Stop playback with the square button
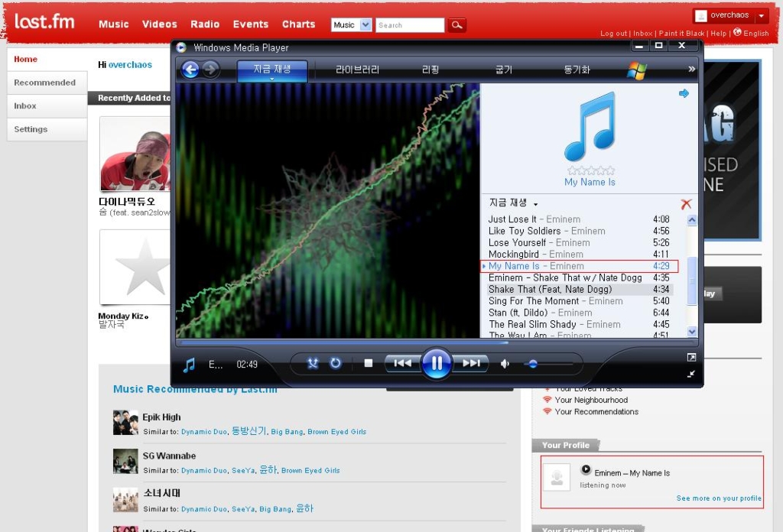 [x=369, y=363]
